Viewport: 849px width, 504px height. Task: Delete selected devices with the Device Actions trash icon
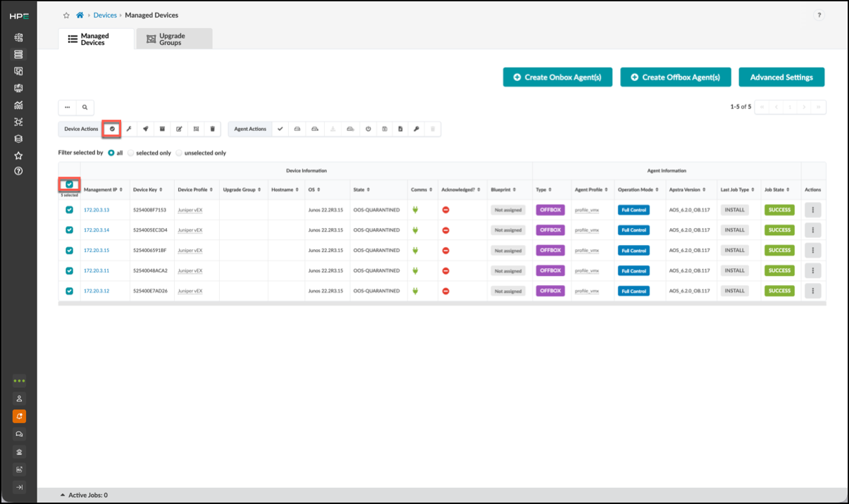tap(212, 129)
